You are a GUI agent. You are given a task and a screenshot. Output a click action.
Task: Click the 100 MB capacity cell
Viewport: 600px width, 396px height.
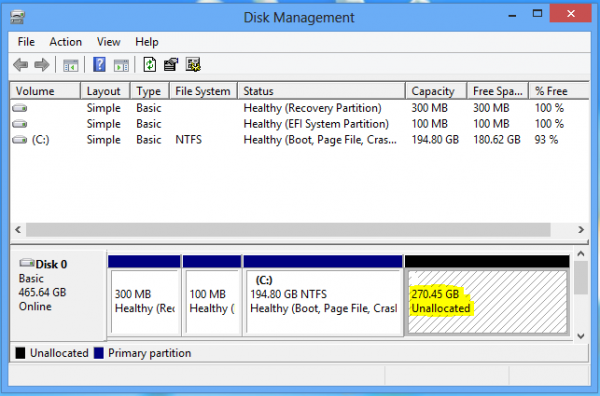[x=430, y=124]
